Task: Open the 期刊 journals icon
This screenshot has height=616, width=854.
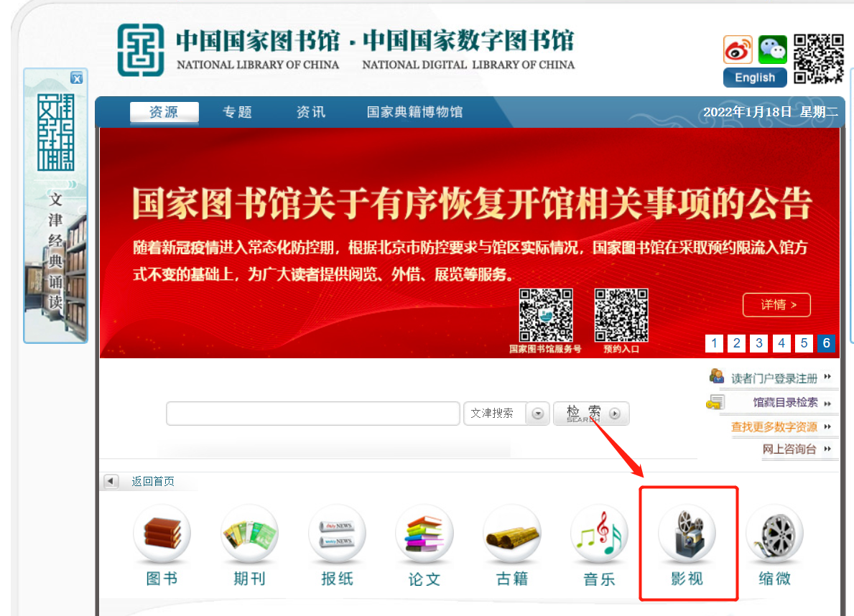Action: pos(249,533)
